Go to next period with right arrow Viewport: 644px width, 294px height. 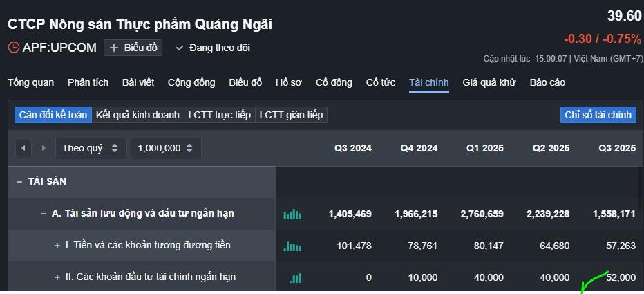[x=44, y=148]
